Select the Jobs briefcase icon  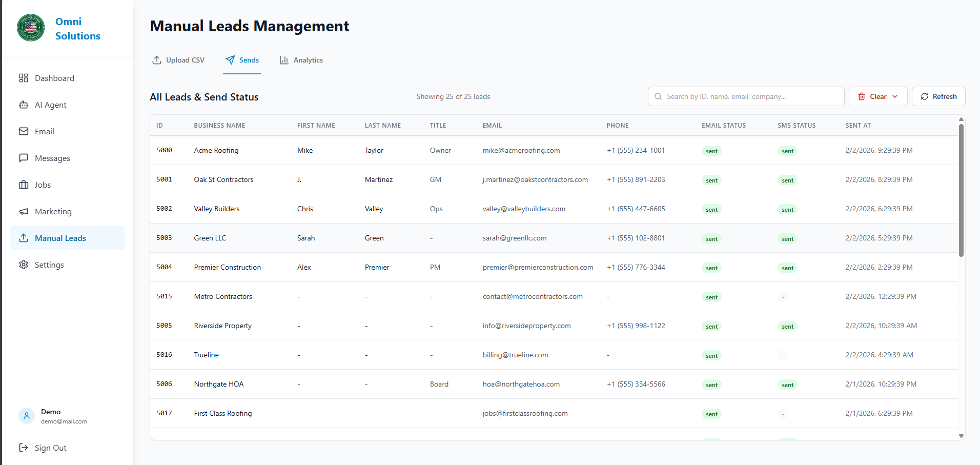[24, 185]
